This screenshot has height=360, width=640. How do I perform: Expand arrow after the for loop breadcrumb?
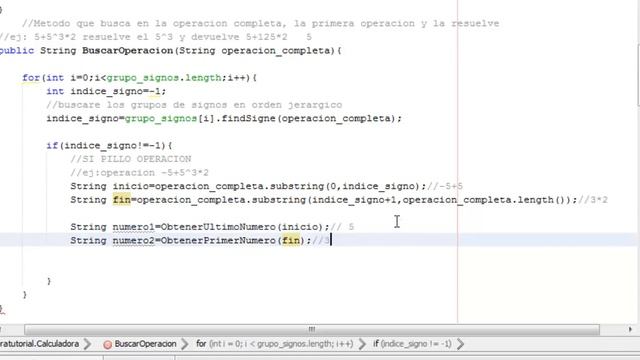coord(362,344)
